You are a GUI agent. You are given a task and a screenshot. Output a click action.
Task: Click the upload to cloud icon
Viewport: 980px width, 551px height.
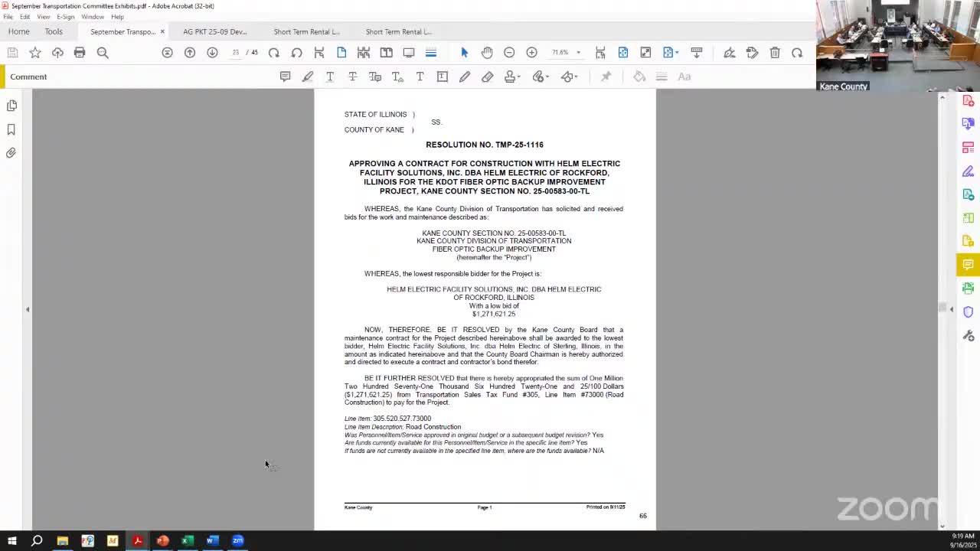coord(57,53)
